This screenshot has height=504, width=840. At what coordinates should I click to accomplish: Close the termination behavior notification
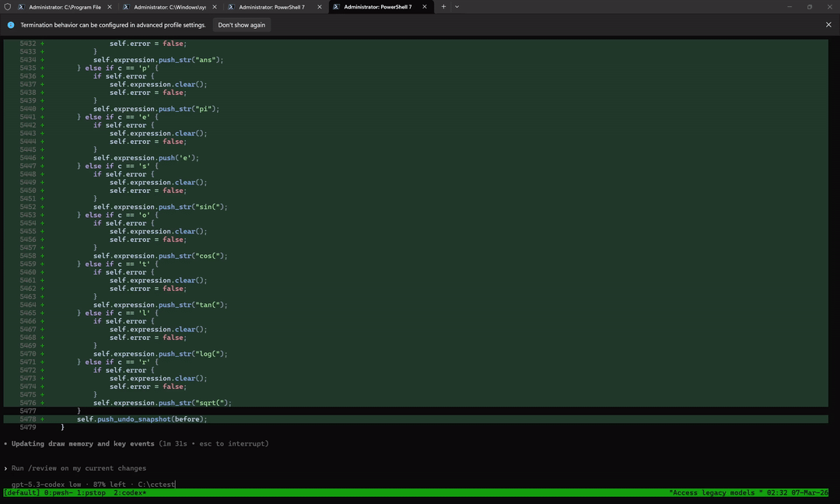coord(828,24)
